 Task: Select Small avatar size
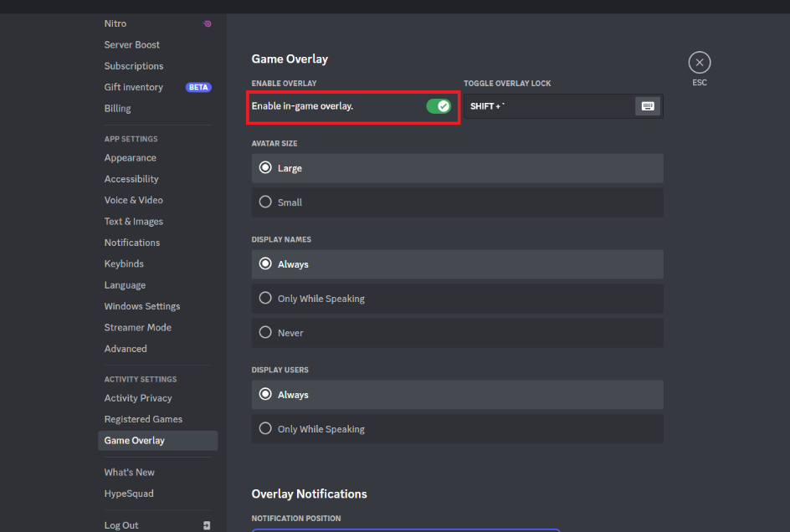[458, 202]
